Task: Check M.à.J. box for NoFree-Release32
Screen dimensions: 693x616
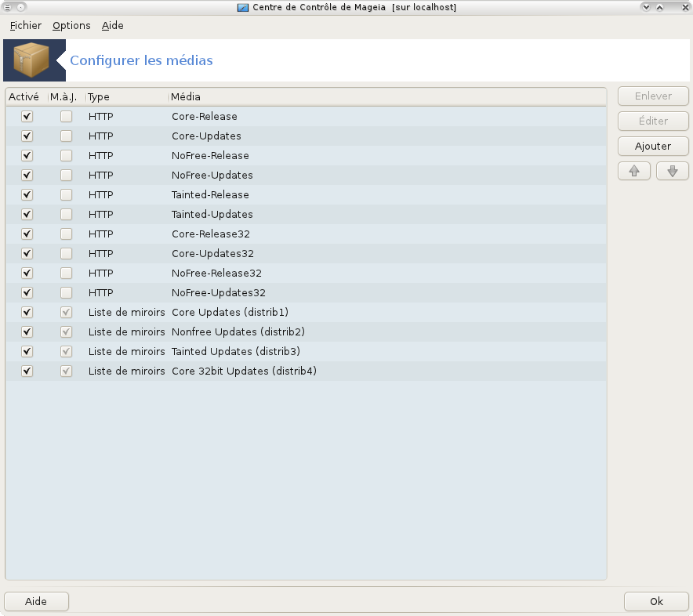Action: click(67, 273)
